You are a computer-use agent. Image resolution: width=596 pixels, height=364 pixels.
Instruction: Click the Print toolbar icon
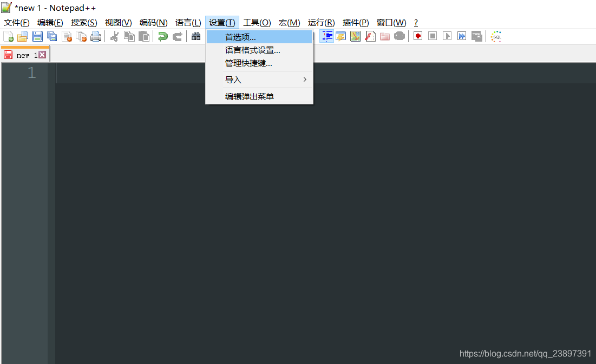[96, 36]
